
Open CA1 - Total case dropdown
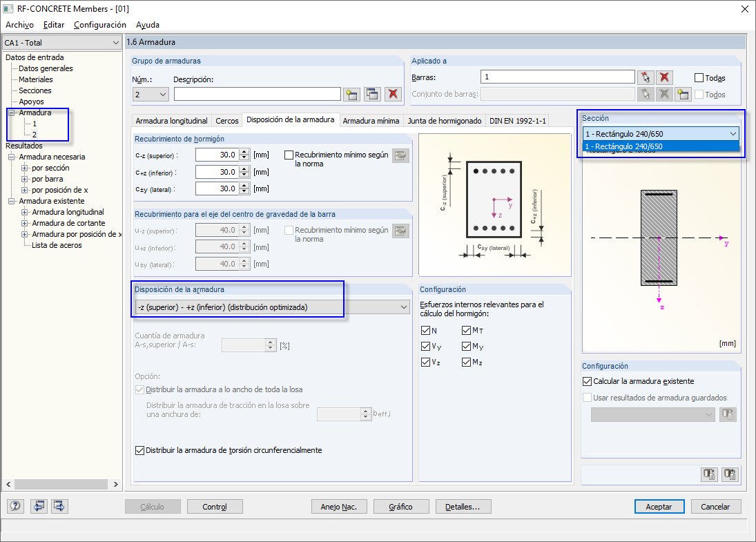click(61, 42)
